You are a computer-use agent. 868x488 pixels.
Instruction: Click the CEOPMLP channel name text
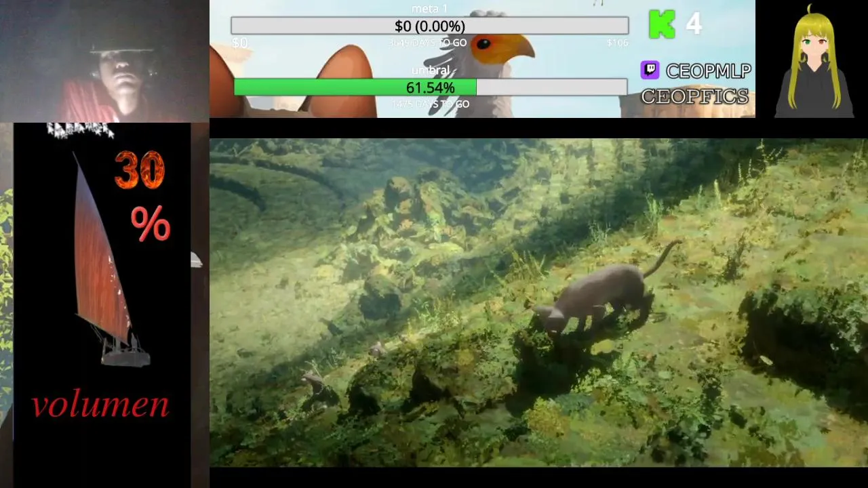tap(708, 70)
